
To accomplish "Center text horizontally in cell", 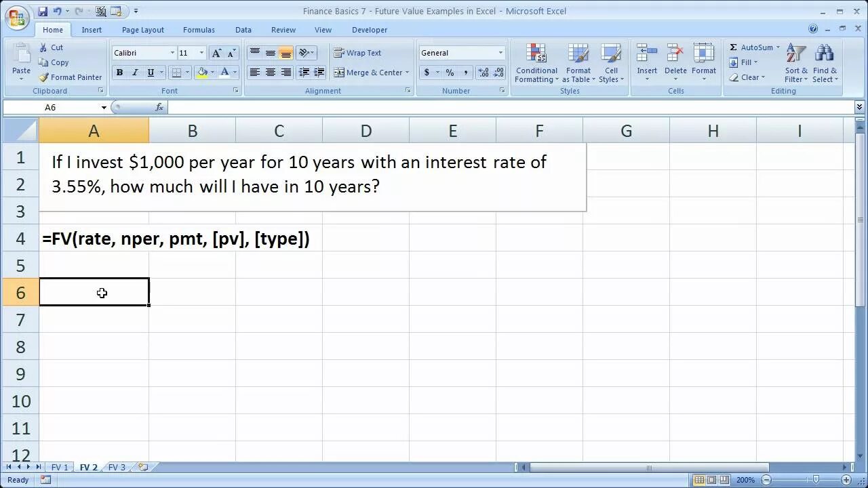I will coord(270,73).
